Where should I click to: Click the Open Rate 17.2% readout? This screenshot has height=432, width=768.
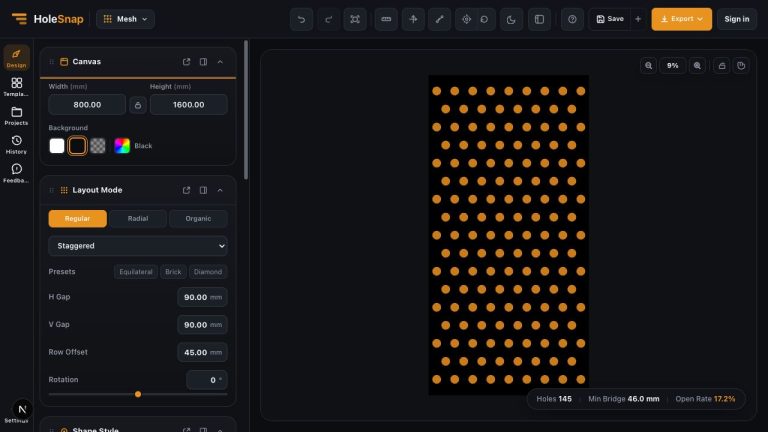pos(705,399)
